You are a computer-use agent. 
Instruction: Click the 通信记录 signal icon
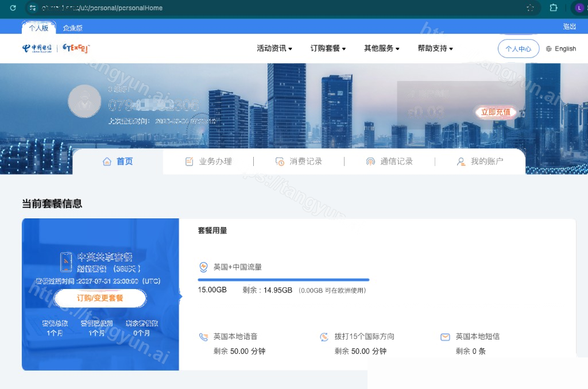tap(370, 161)
